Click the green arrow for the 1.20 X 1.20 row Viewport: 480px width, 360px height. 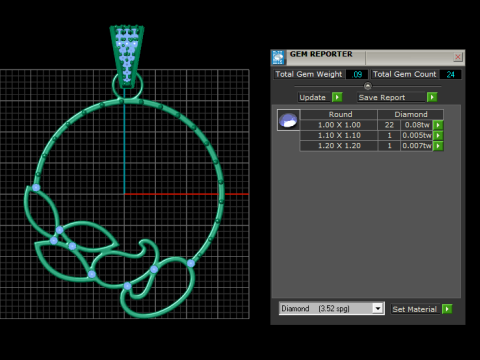coord(438,146)
